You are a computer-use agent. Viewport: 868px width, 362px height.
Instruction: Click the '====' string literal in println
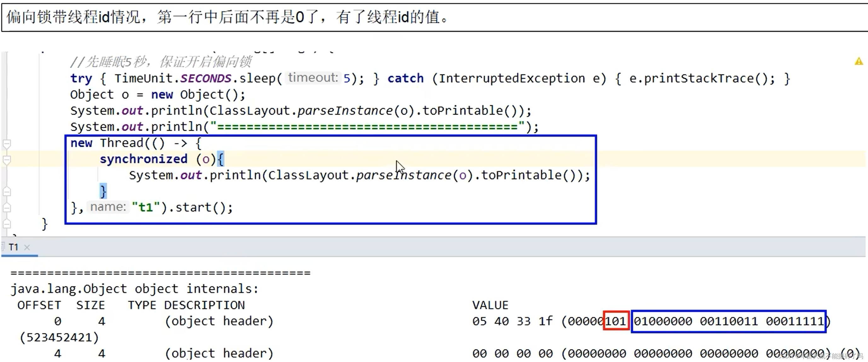[367, 127]
